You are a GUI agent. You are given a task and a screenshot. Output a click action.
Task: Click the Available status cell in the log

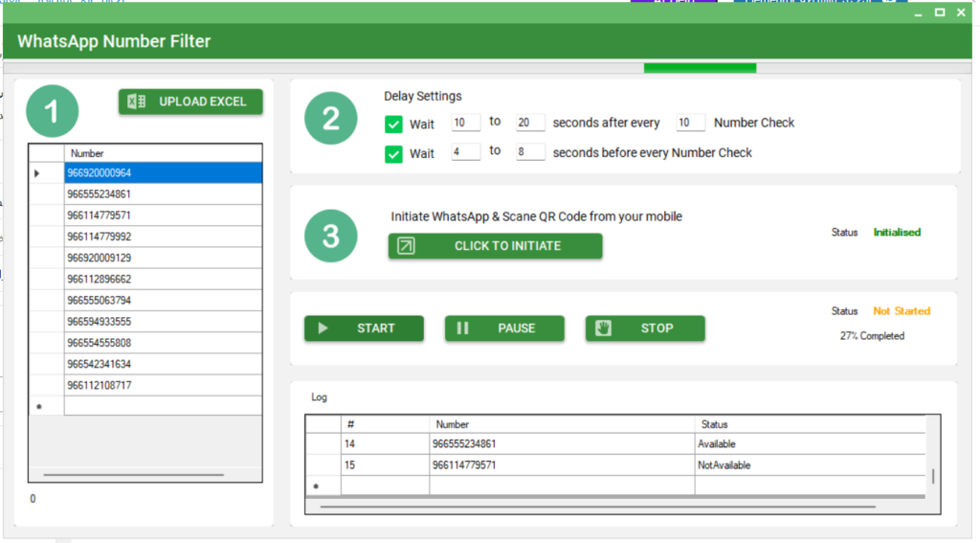point(810,444)
